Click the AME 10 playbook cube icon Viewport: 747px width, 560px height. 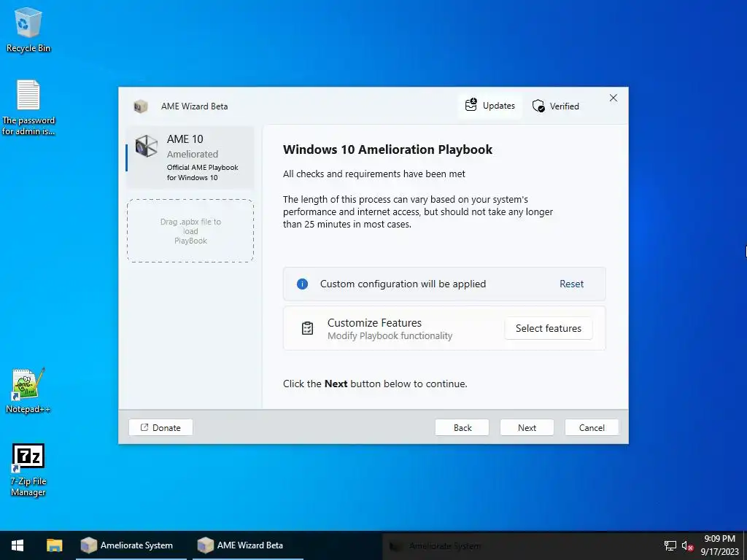pos(146,146)
